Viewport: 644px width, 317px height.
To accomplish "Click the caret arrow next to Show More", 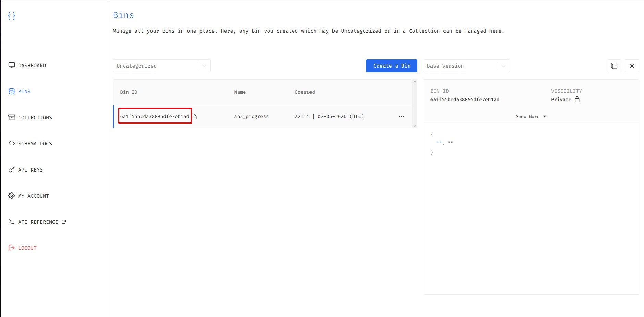I will click(544, 117).
